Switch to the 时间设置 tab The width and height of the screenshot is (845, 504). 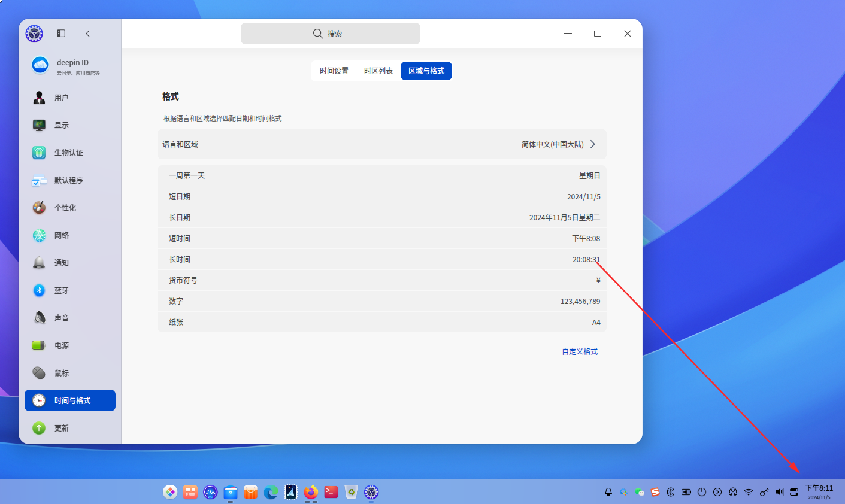pyautogui.click(x=334, y=71)
